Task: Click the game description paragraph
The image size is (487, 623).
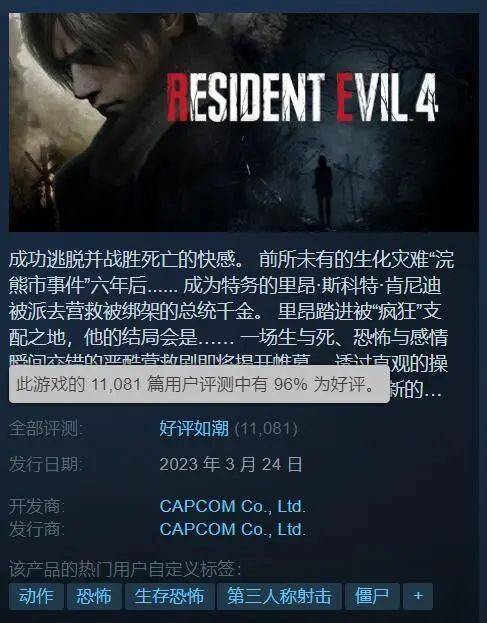Action: click(x=230, y=325)
